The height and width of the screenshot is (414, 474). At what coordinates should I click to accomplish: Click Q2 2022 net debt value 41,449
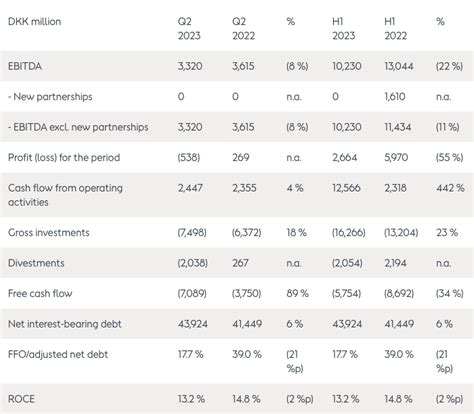tap(247, 324)
